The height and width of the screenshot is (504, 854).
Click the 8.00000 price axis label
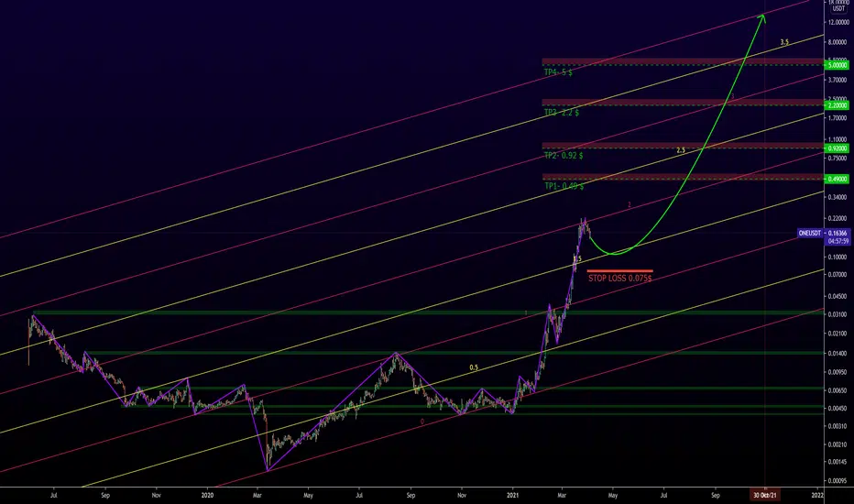click(x=838, y=42)
